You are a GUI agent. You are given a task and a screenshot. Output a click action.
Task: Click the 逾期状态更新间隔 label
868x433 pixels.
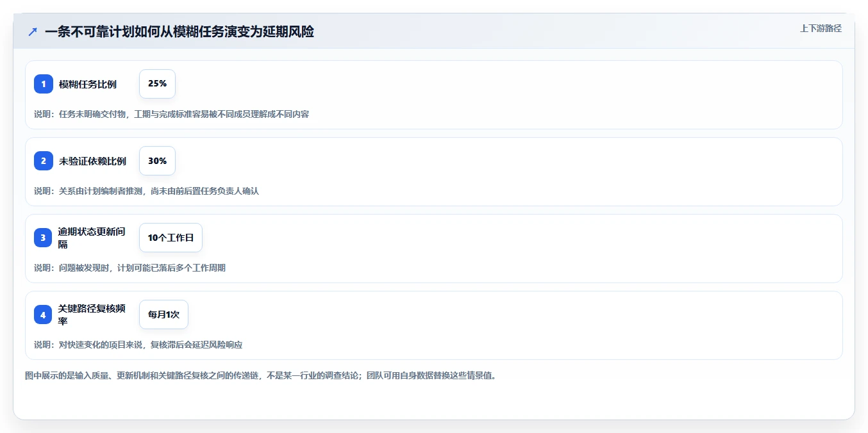click(x=92, y=238)
